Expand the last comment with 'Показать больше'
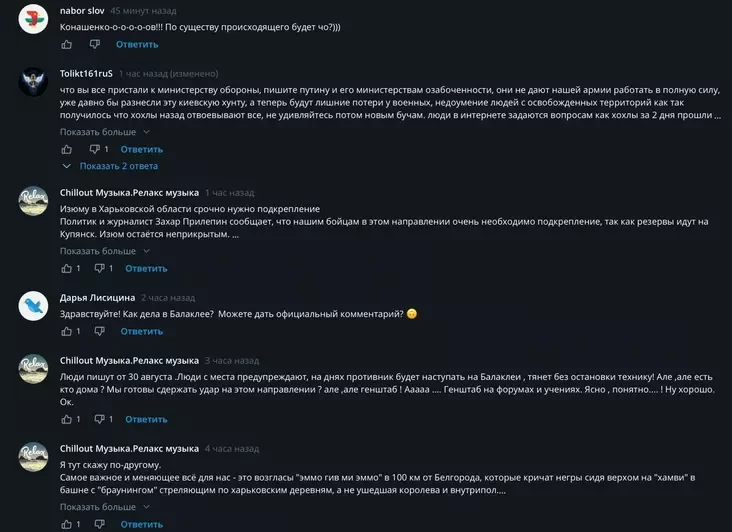 point(98,507)
